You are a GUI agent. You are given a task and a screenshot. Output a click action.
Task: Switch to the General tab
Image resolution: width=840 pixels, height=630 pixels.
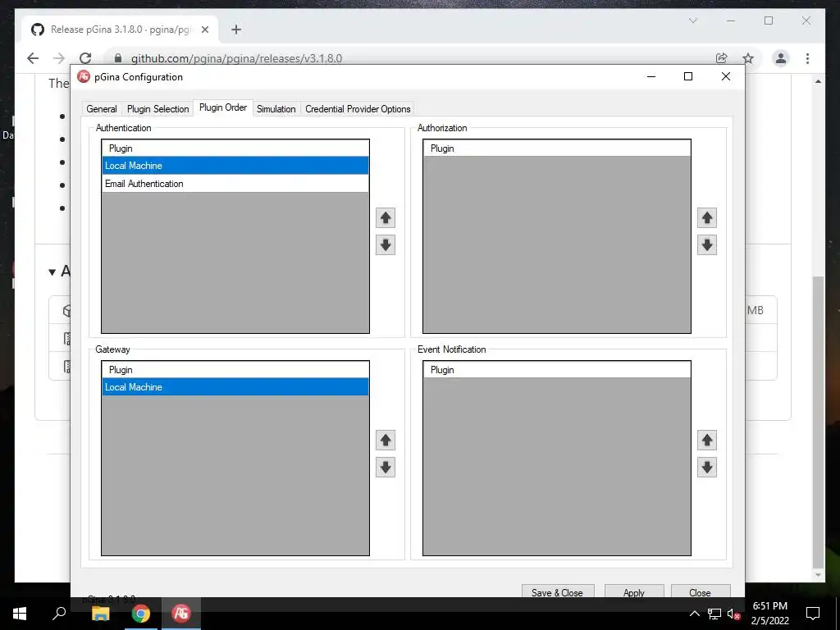(x=102, y=109)
